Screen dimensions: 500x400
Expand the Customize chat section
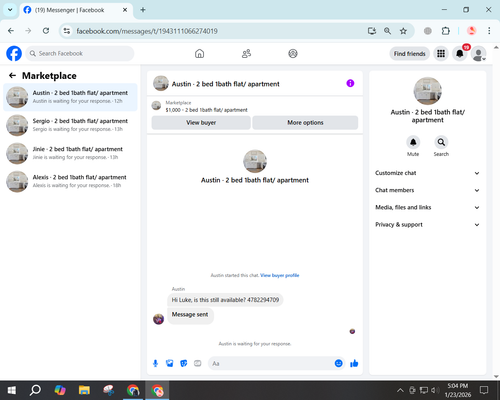pos(427,173)
